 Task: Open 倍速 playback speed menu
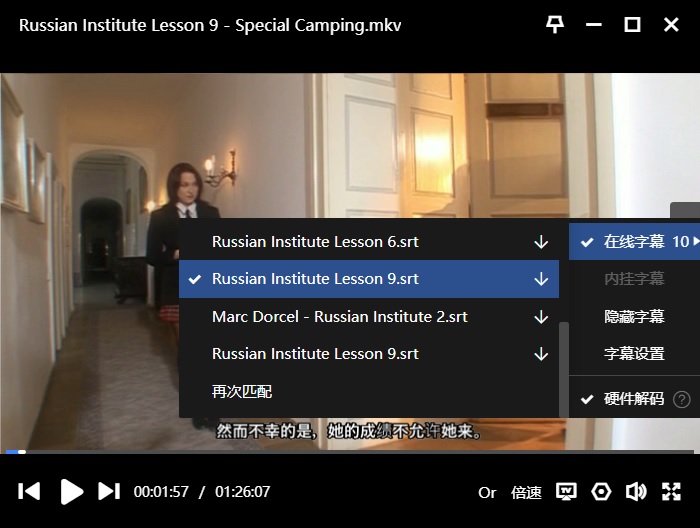click(526, 492)
